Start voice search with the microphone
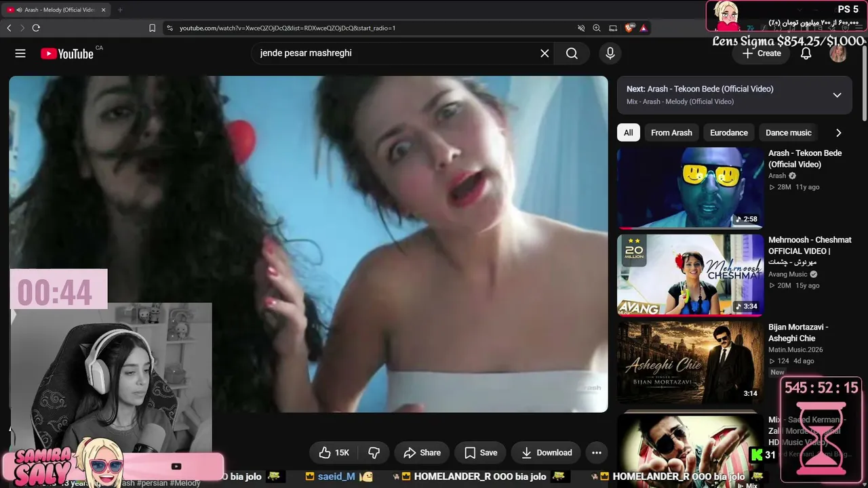Image resolution: width=868 pixels, height=488 pixels. point(610,54)
